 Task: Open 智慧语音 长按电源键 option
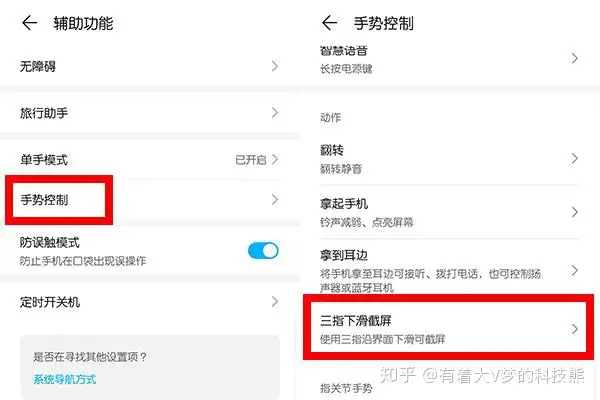click(x=450, y=59)
